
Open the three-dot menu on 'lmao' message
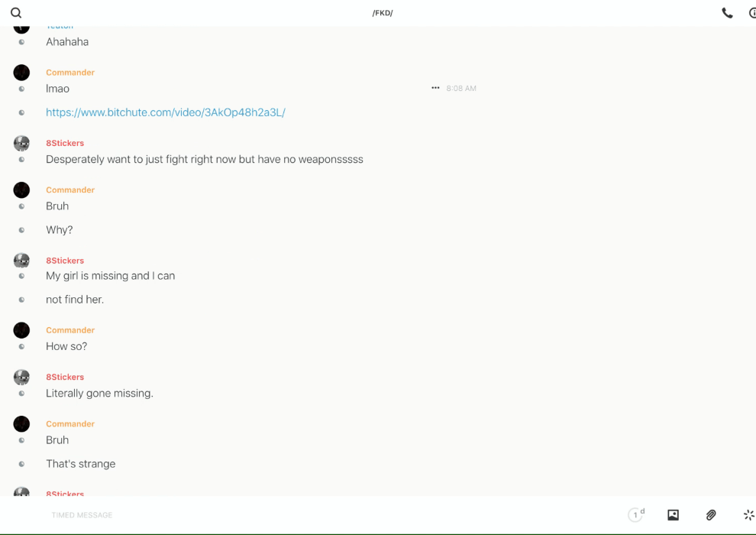(435, 88)
